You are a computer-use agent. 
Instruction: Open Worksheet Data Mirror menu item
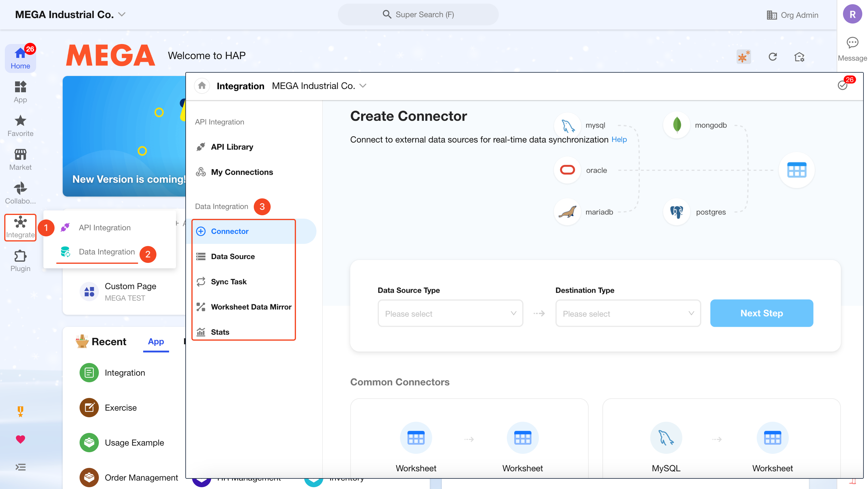coord(251,307)
